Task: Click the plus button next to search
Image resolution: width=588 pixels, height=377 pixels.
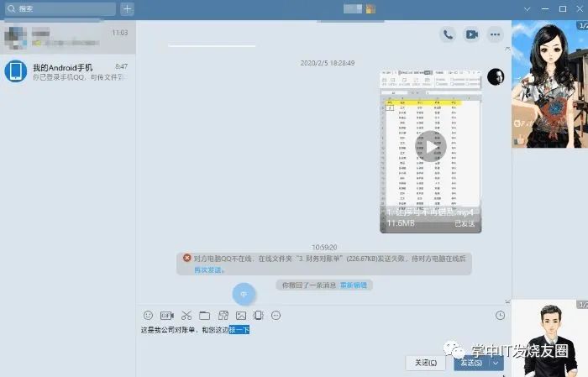Action: coord(127,8)
